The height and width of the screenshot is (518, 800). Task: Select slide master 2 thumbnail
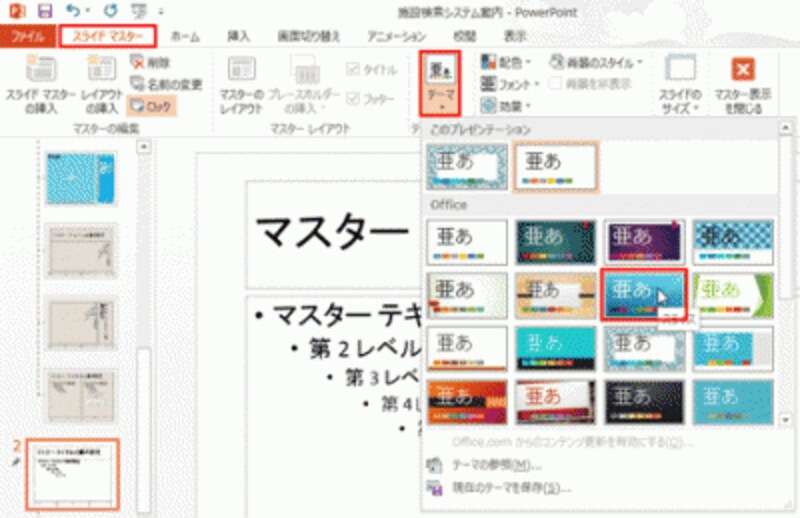73,474
